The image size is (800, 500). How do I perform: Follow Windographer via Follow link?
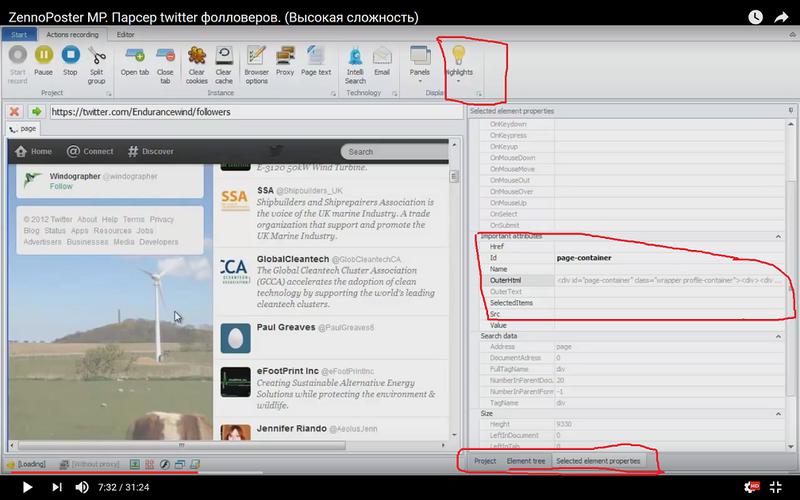point(61,186)
